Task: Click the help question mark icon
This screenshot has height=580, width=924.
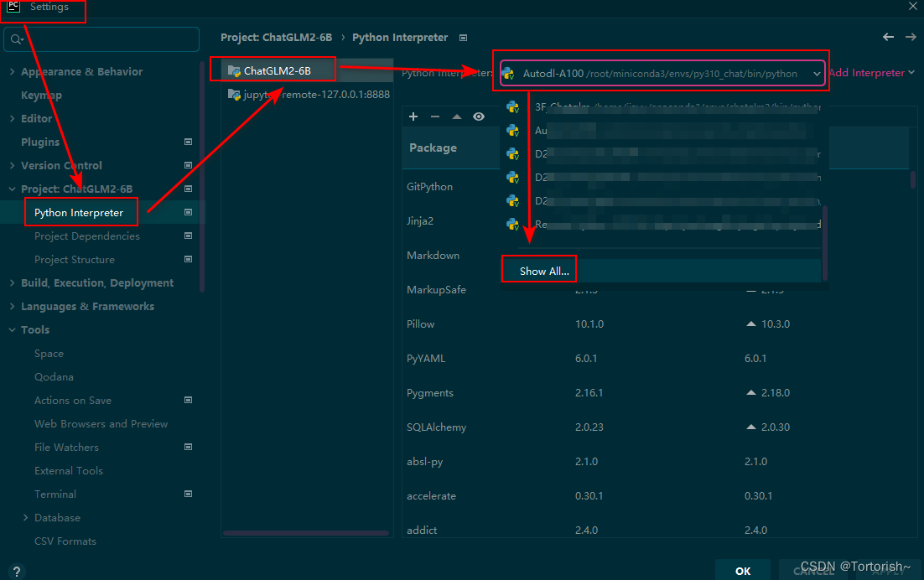Action: [x=17, y=571]
